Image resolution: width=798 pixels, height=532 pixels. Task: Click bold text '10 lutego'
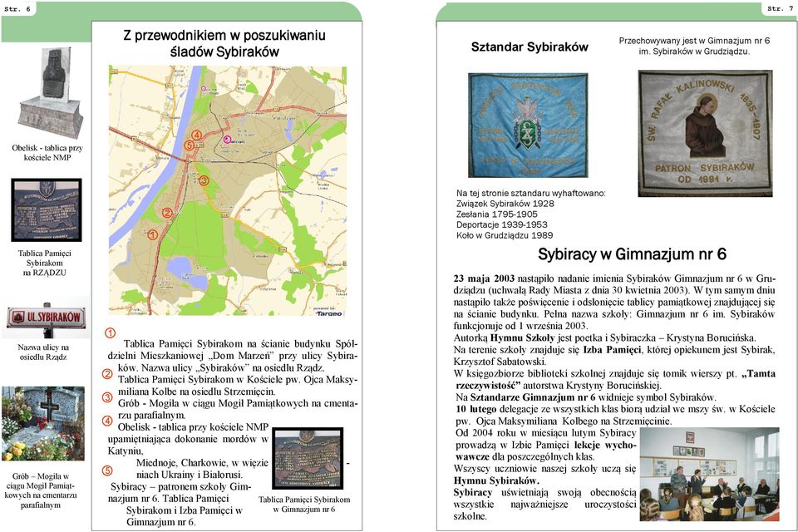click(476, 409)
